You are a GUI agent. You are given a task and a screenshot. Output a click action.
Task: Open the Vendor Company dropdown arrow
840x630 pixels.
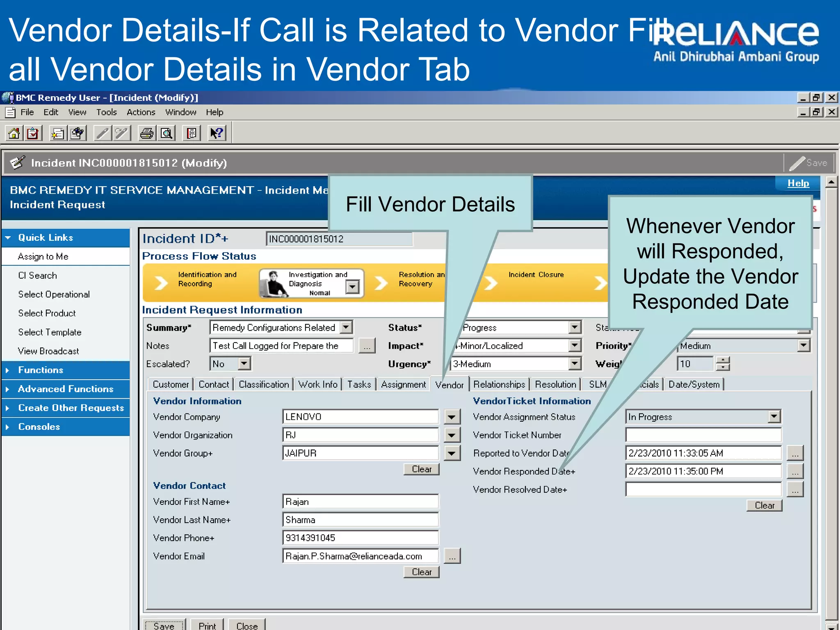point(452,417)
